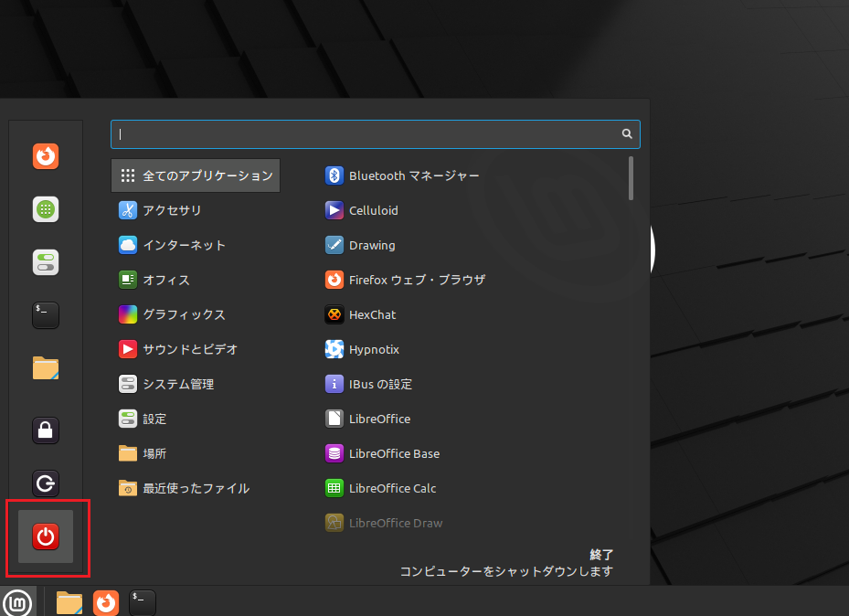
Task: Select インターネット category
Action: pos(196,245)
